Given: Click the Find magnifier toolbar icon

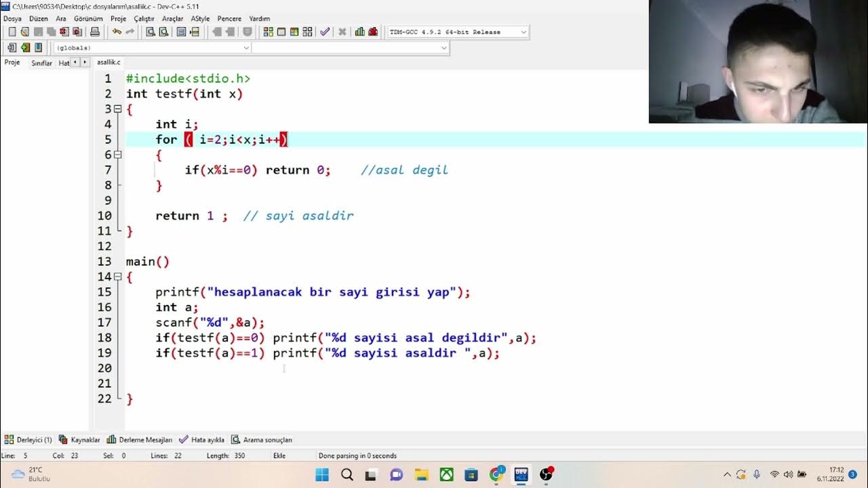Looking at the screenshot, I should [151, 32].
